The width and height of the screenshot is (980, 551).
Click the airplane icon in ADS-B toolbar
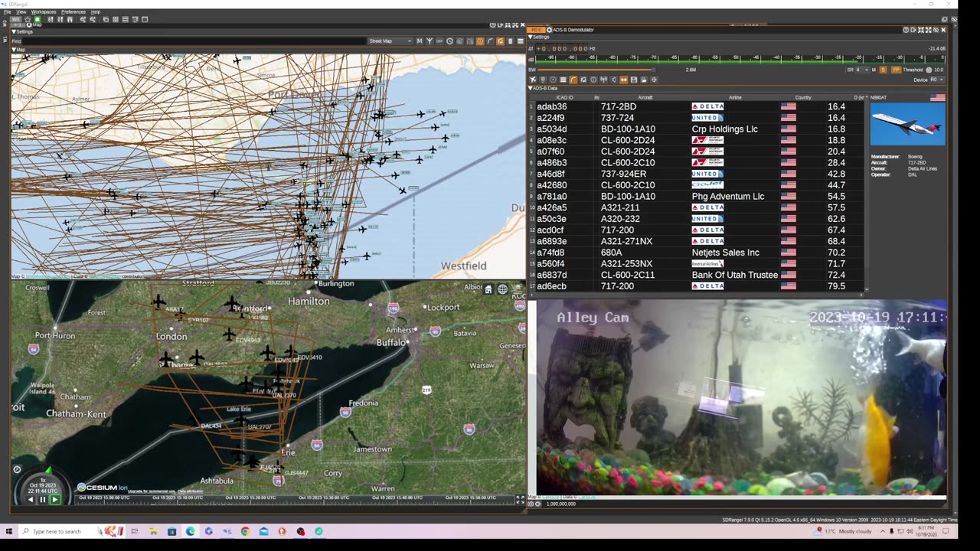pos(533,80)
